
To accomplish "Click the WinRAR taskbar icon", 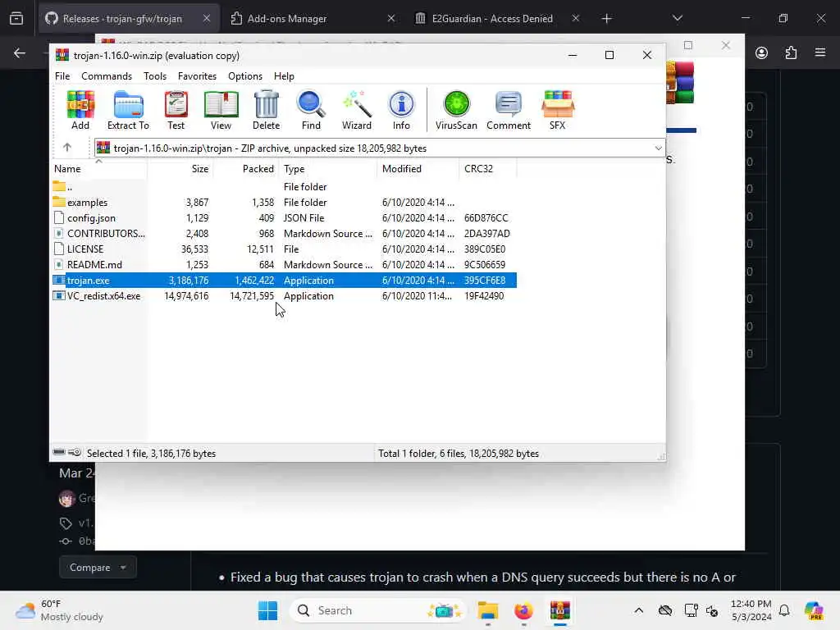I will pyautogui.click(x=559, y=610).
